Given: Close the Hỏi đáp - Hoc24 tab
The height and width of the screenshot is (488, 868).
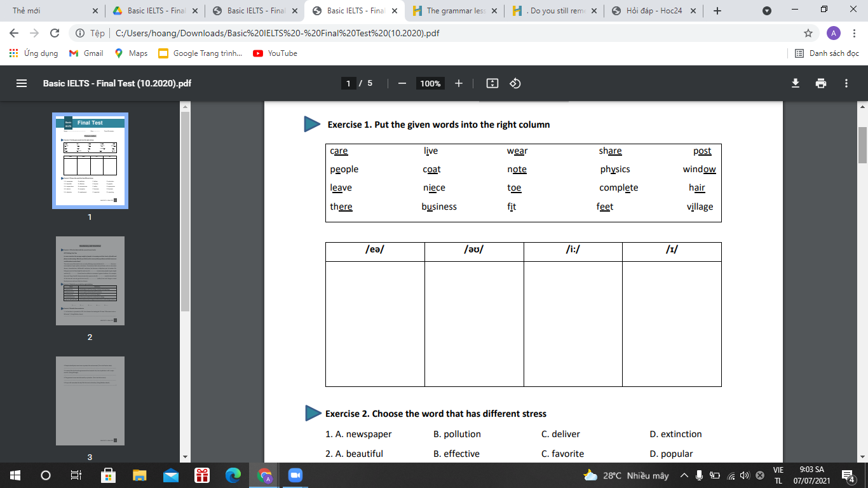Looking at the screenshot, I should click(x=693, y=11).
